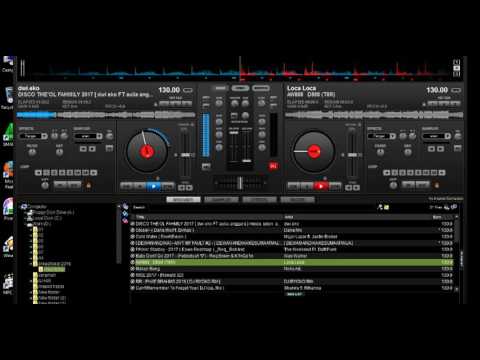Switch to the fourth browser panel tab

tap(297, 199)
